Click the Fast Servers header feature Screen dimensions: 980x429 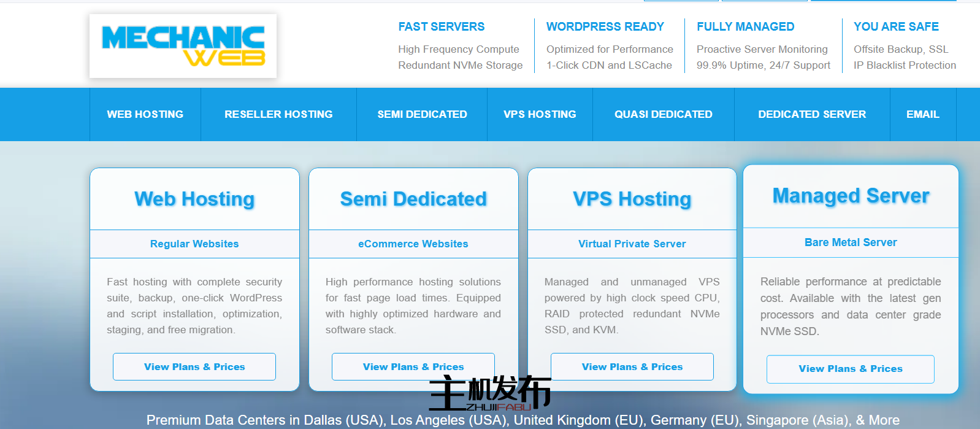[442, 26]
